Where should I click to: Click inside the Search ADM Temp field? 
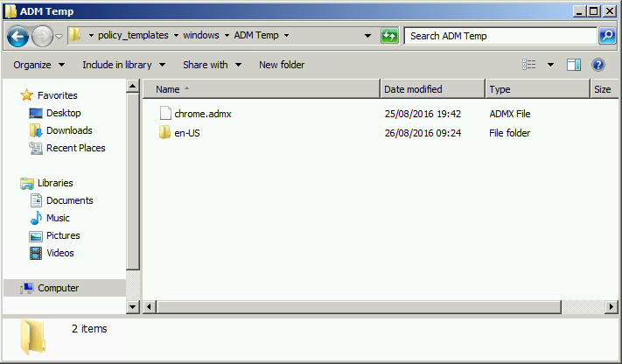pos(499,36)
